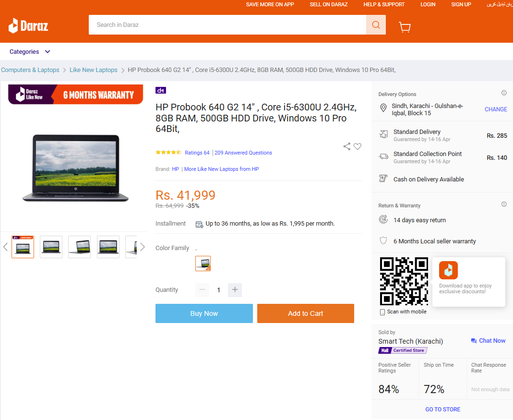Click the Standard Collection Point truck icon

[x=383, y=156]
